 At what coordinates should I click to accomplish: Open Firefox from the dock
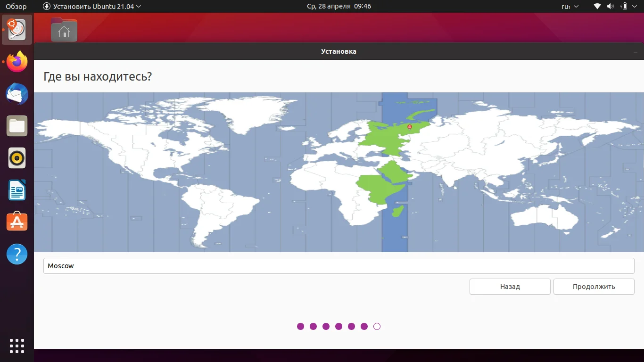pos(17,61)
